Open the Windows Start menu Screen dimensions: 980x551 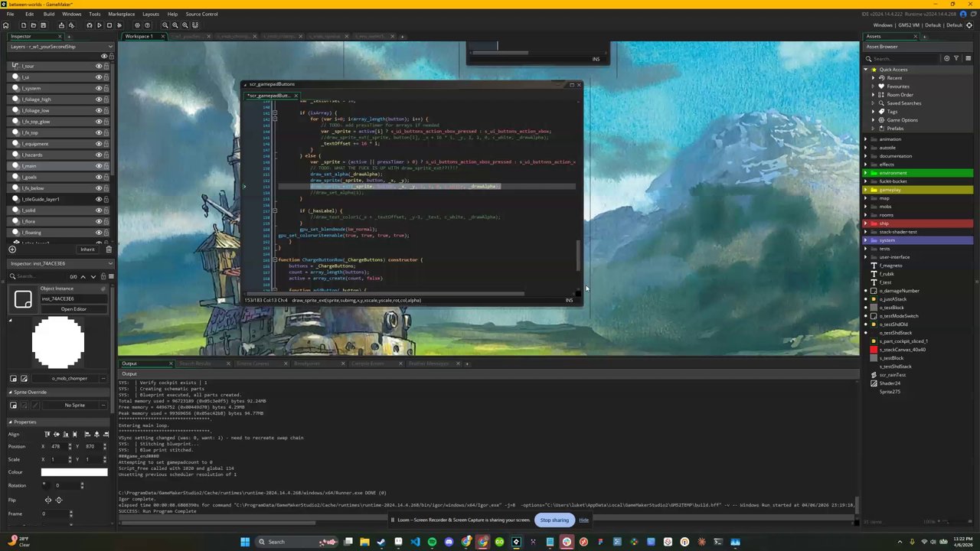[245, 542]
